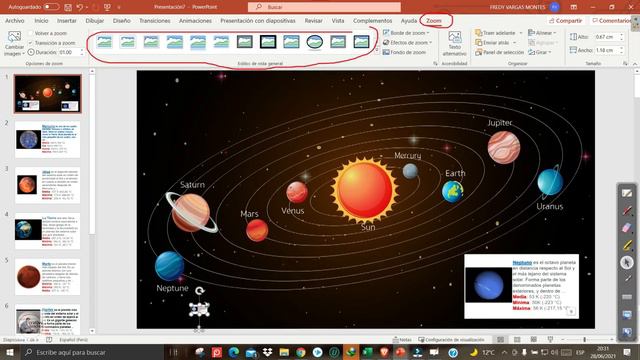
Task: Open Enviar atrás dropdown arrow
Action: pyautogui.click(x=514, y=42)
